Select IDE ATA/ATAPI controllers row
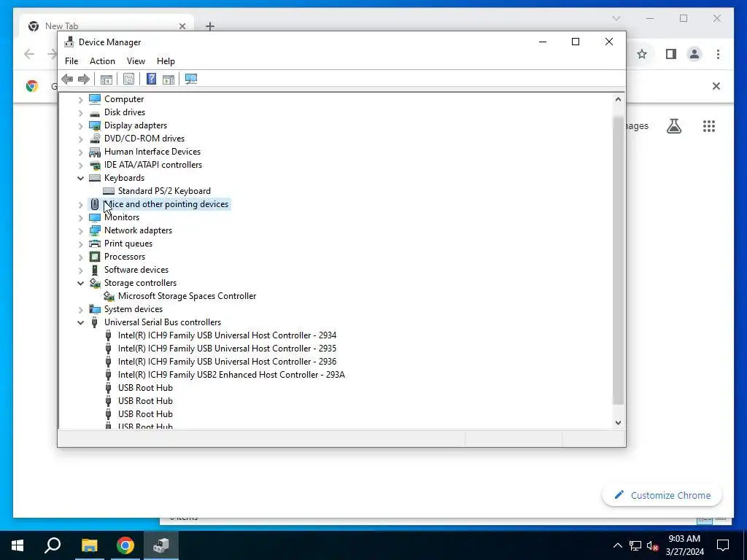747x560 pixels. [153, 165]
